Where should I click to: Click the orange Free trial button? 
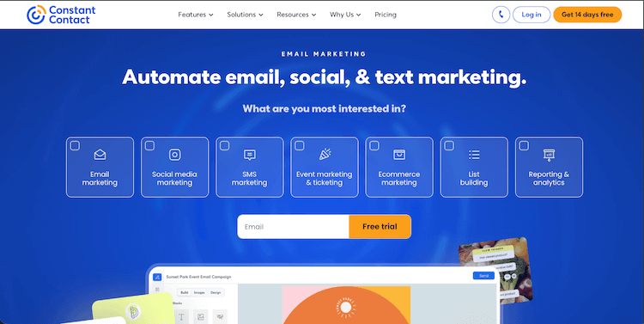click(x=380, y=227)
